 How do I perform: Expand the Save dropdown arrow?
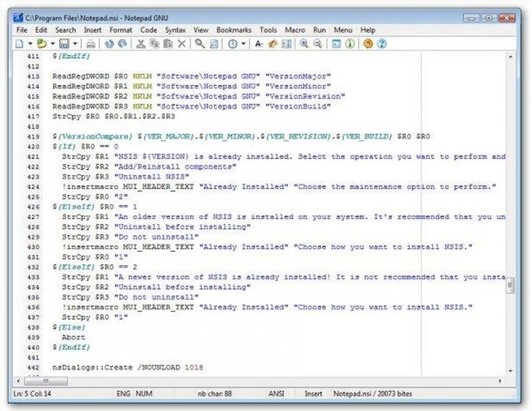click(x=75, y=44)
